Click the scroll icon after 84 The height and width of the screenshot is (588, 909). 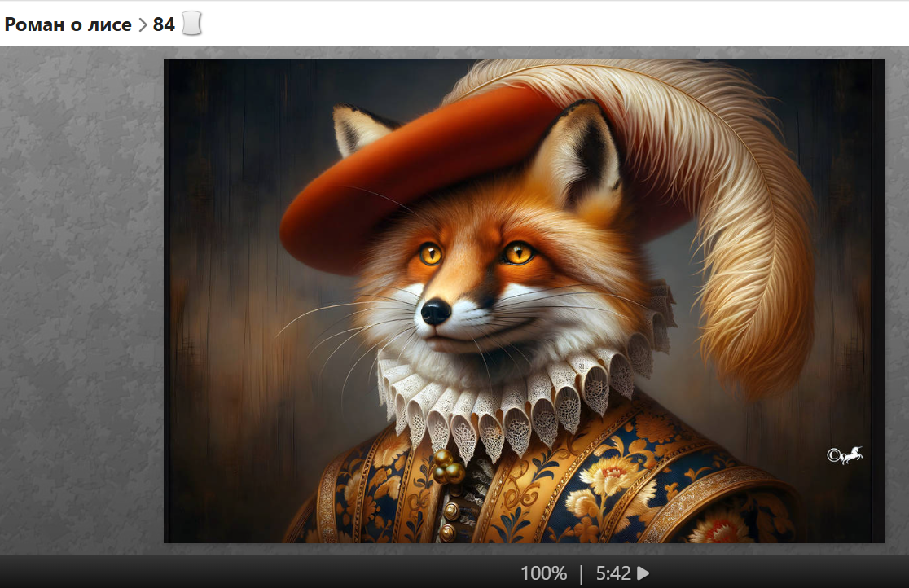pos(191,24)
